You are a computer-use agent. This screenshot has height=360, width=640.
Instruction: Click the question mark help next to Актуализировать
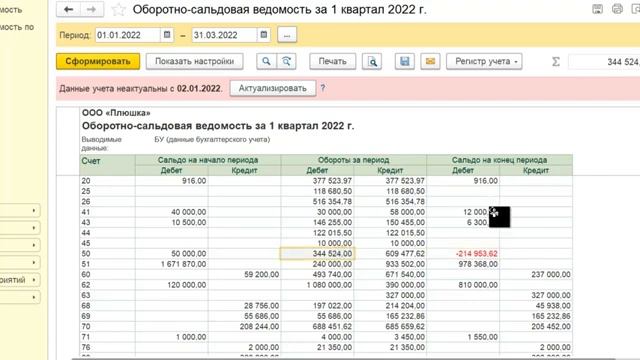pos(323,88)
